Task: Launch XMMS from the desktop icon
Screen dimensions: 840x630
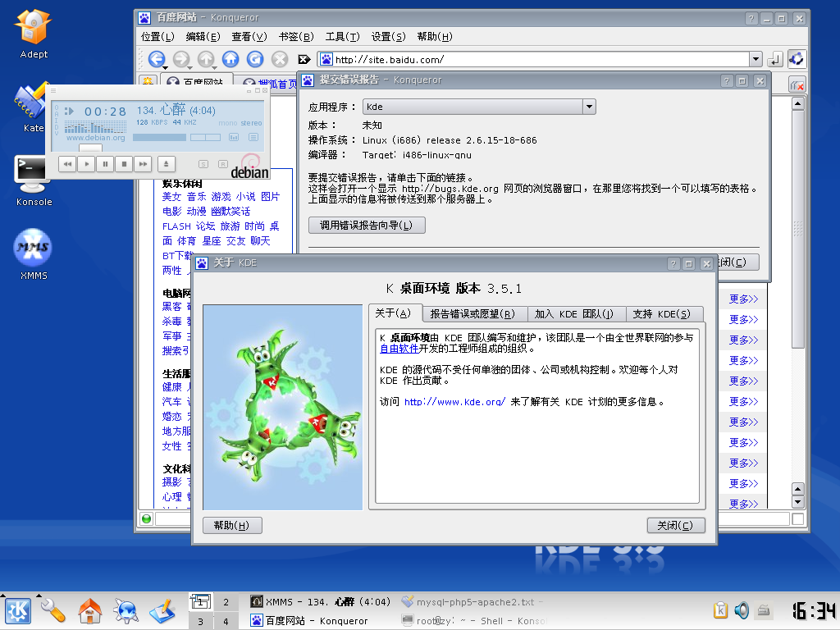Action: (33, 253)
